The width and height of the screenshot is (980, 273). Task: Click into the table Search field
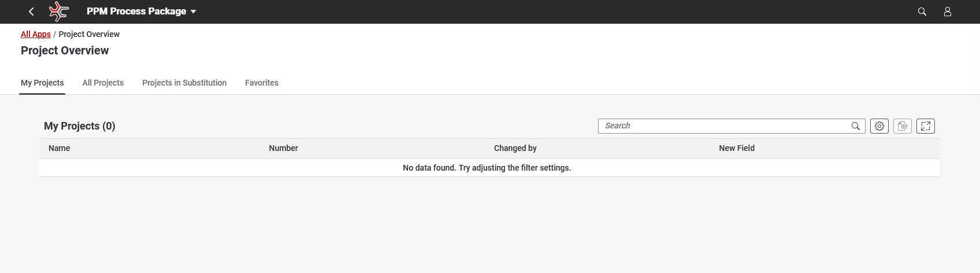point(722,126)
